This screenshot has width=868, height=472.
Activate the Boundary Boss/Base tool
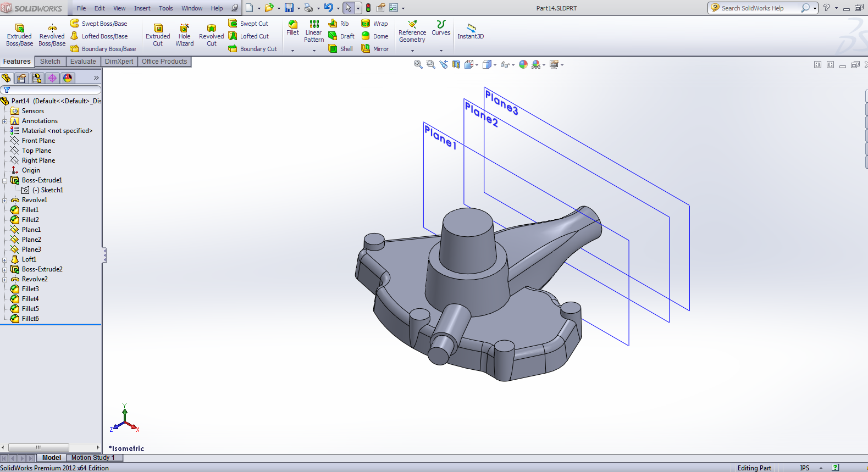(x=103, y=49)
